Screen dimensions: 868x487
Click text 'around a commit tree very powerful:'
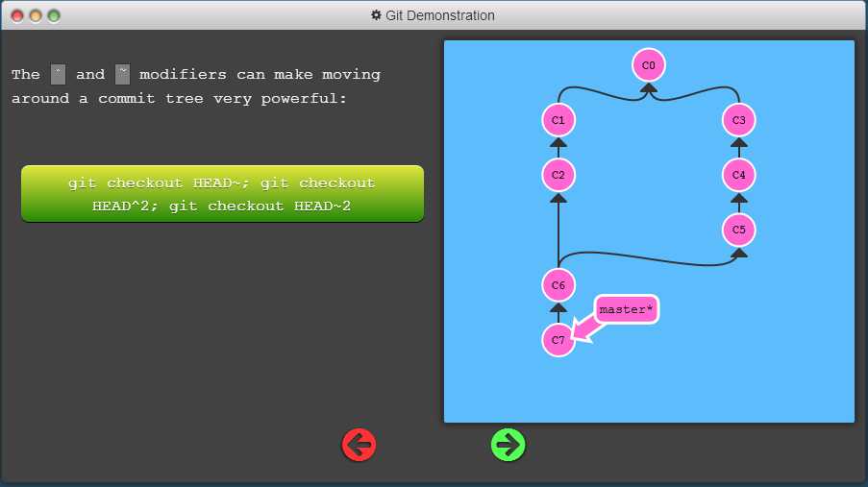pos(179,99)
